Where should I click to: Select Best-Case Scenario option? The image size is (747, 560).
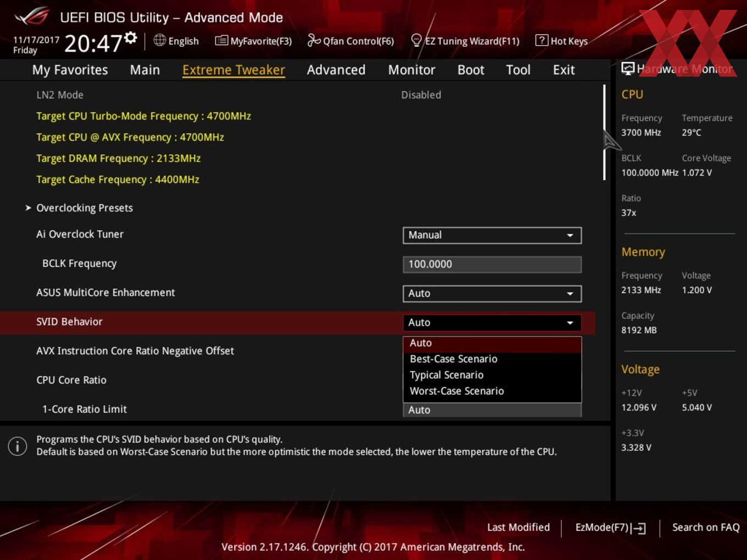tap(492, 359)
